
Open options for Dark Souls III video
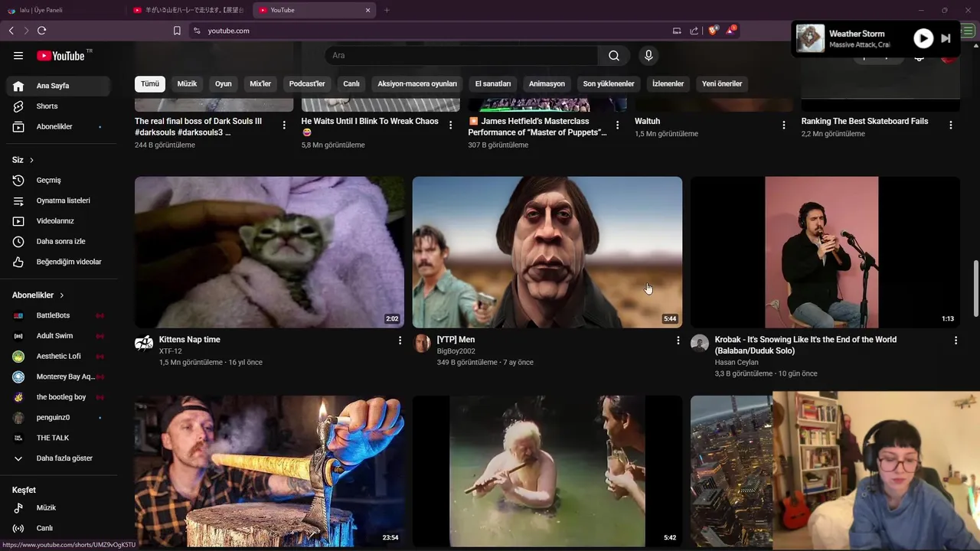click(284, 125)
